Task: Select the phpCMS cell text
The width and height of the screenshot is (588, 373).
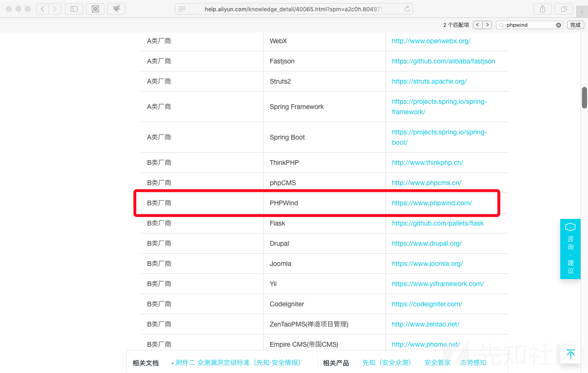Action: [283, 183]
